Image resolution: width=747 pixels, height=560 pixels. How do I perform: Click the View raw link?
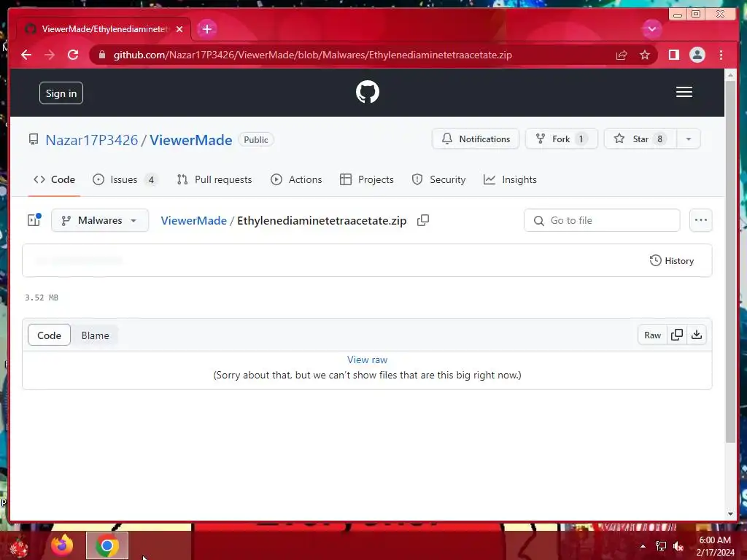(x=368, y=359)
